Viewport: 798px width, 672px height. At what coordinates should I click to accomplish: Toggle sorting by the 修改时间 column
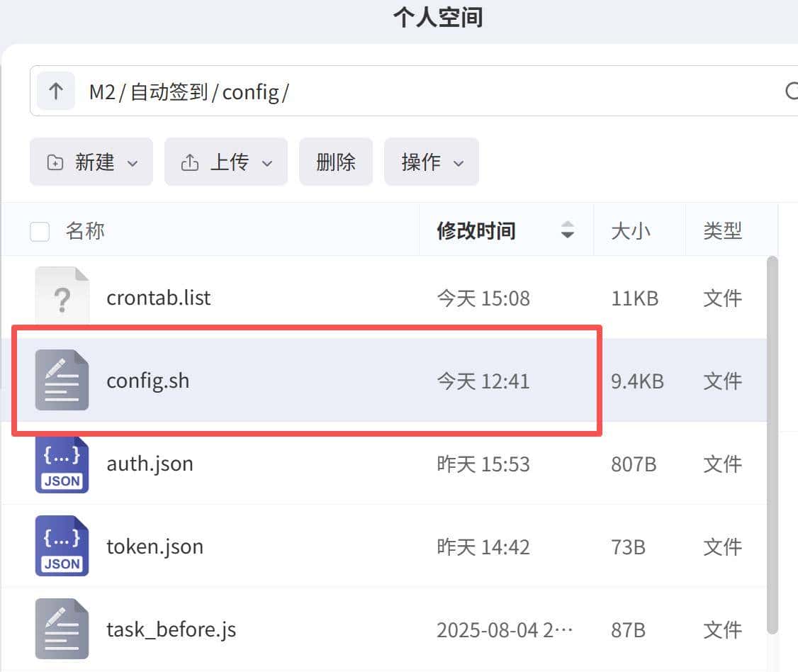477,230
